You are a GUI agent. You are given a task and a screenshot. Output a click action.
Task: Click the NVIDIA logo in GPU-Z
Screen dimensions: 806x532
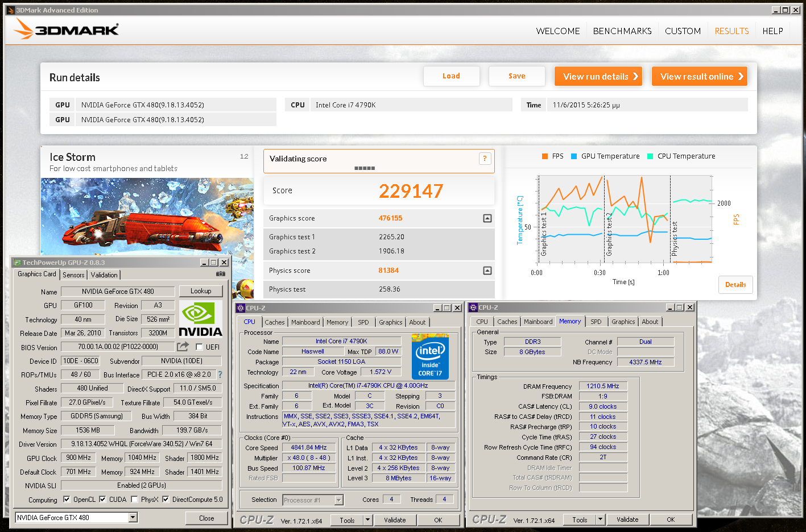[x=201, y=319]
